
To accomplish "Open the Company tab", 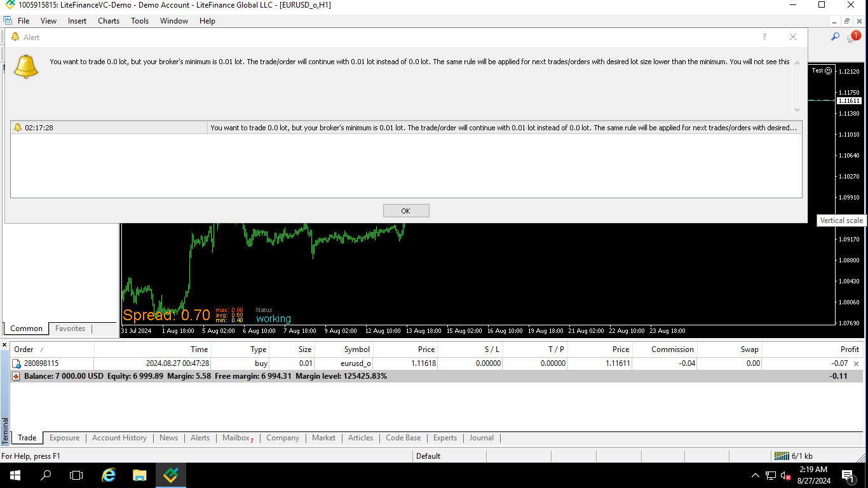I will (283, 438).
